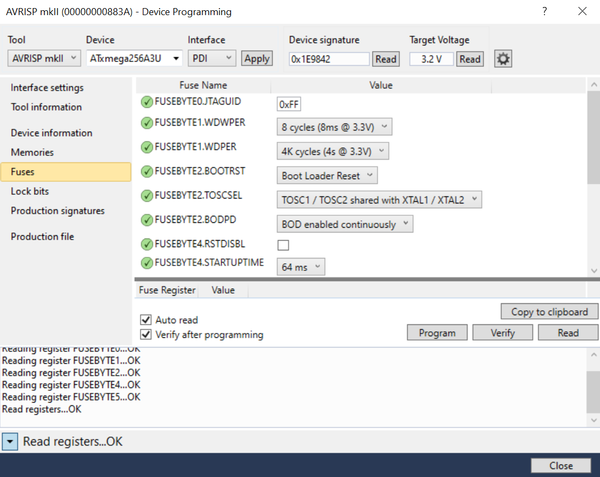Click log line Reading register FUSEBYTE2...OK
This screenshot has height=477, width=600.
point(71,373)
